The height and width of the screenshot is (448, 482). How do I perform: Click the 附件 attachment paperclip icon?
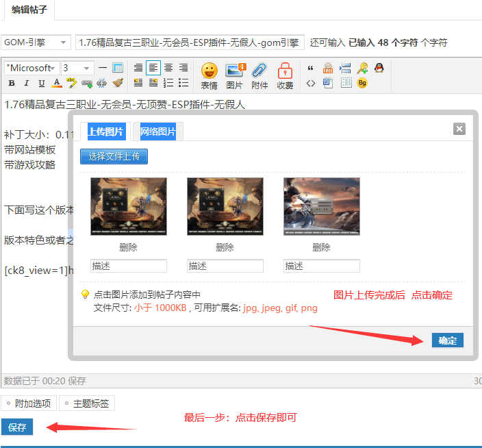click(x=259, y=75)
